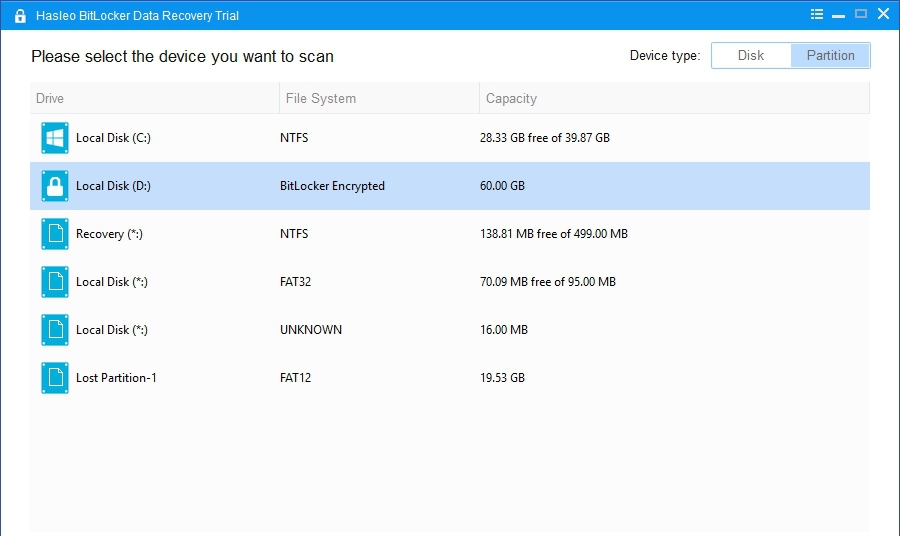
Task: Close the Hasleo BitLocker Data Recovery window
Action: 884,14
